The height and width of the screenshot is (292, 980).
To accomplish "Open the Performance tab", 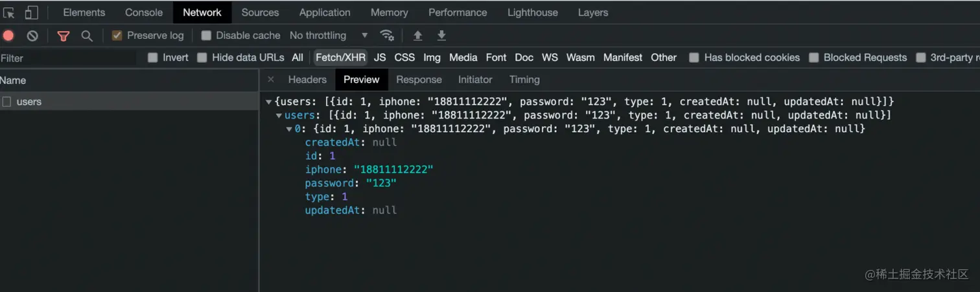I will coord(458,12).
